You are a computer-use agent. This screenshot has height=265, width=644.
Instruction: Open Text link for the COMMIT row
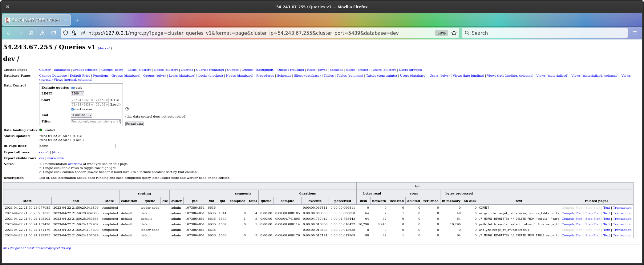[607, 208]
